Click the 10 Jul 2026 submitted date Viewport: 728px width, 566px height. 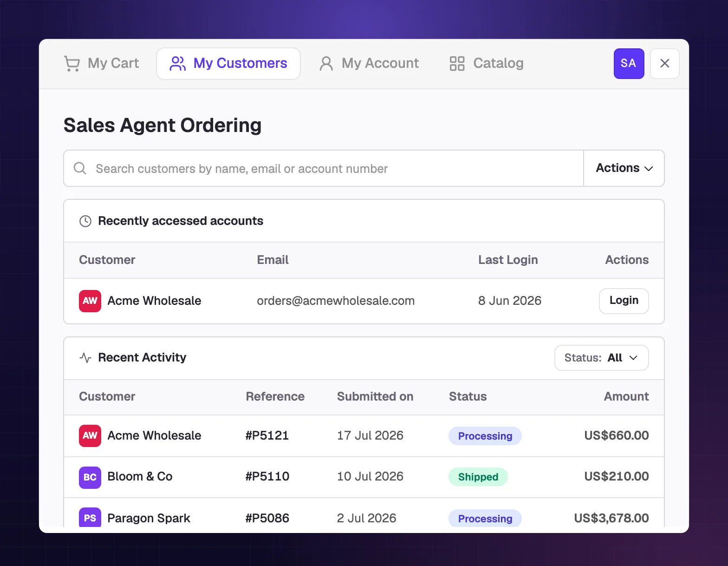tap(370, 476)
